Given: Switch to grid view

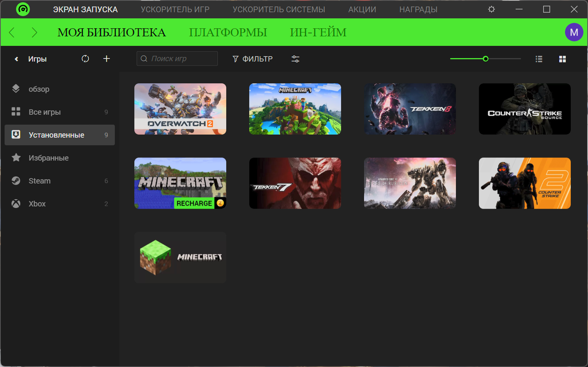Looking at the screenshot, I should point(563,59).
